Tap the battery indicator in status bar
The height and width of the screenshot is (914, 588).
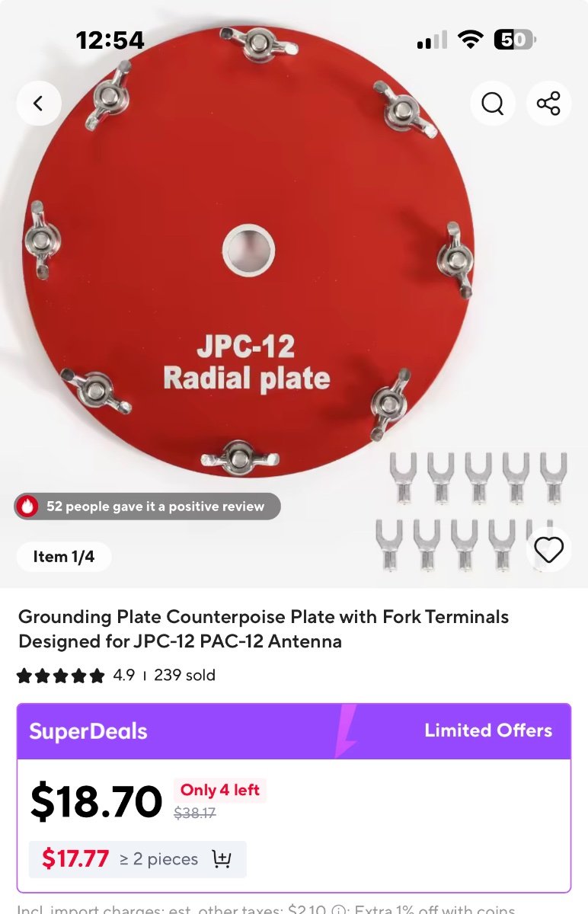(516, 40)
